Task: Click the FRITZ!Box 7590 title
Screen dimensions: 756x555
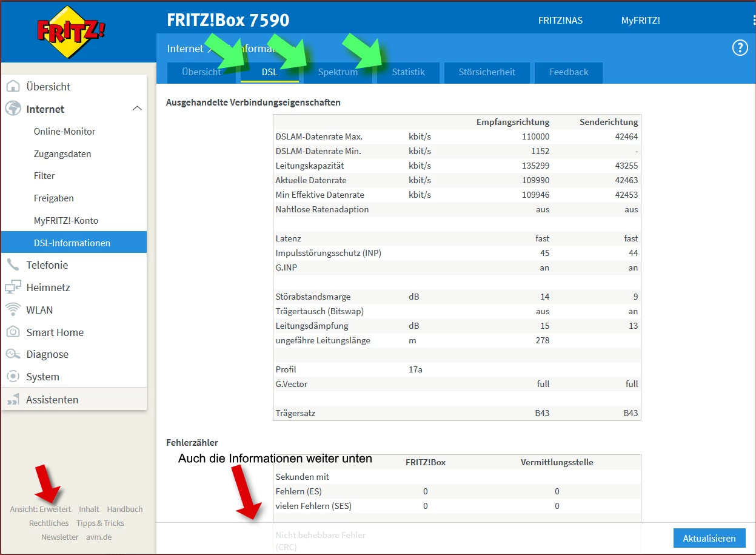Action: click(228, 20)
